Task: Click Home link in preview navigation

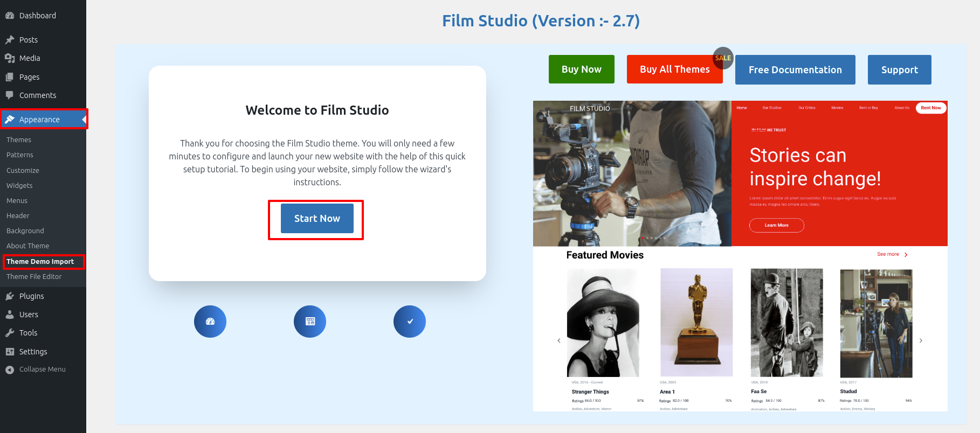Action: [742, 108]
